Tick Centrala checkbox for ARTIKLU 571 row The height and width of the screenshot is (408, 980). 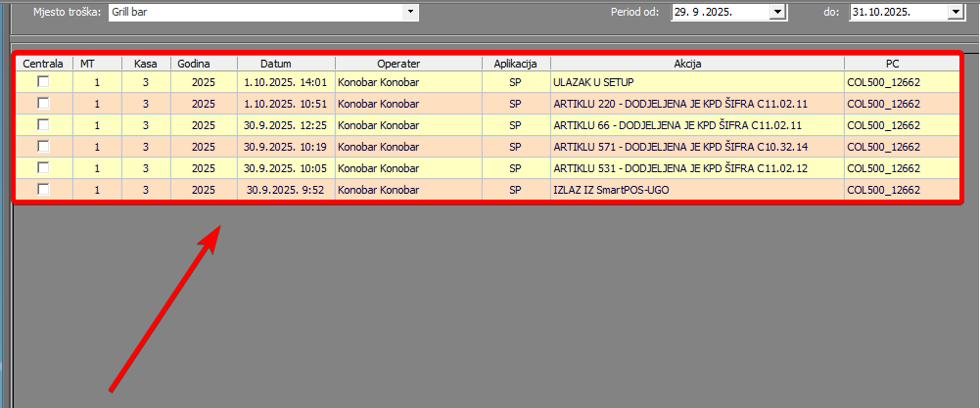coord(43,146)
